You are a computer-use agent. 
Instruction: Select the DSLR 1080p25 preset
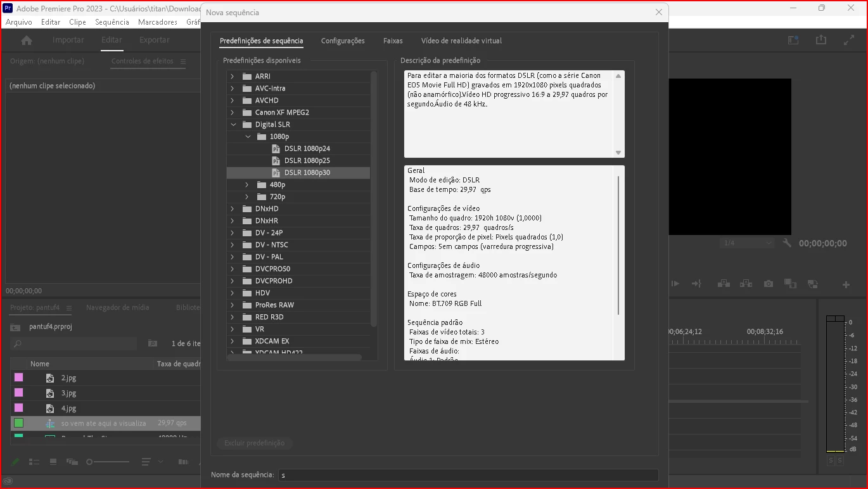pos(307,161)
